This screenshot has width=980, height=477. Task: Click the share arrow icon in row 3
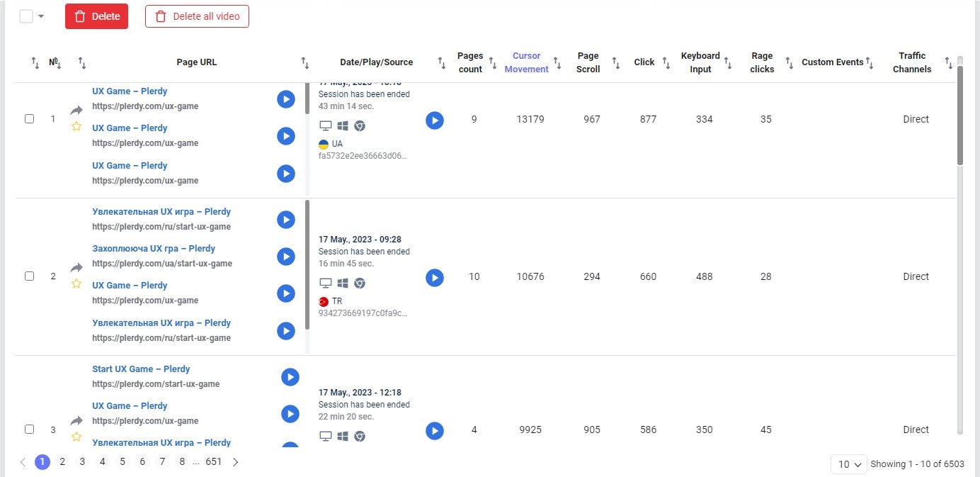point(76,421)
